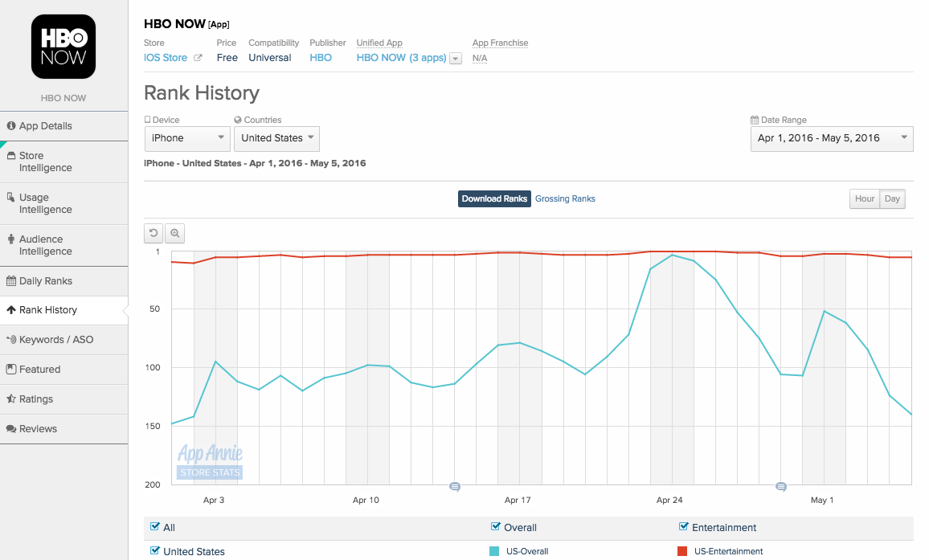The height and width of the screenshot is (560, 929).
Task: Click the Device phone icon
Action: [x=148, y=120]
